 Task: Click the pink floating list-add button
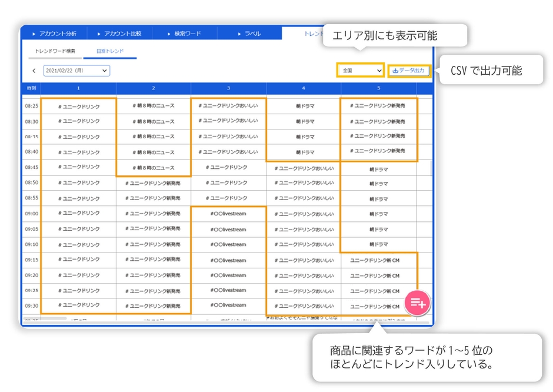coord(418,302)
